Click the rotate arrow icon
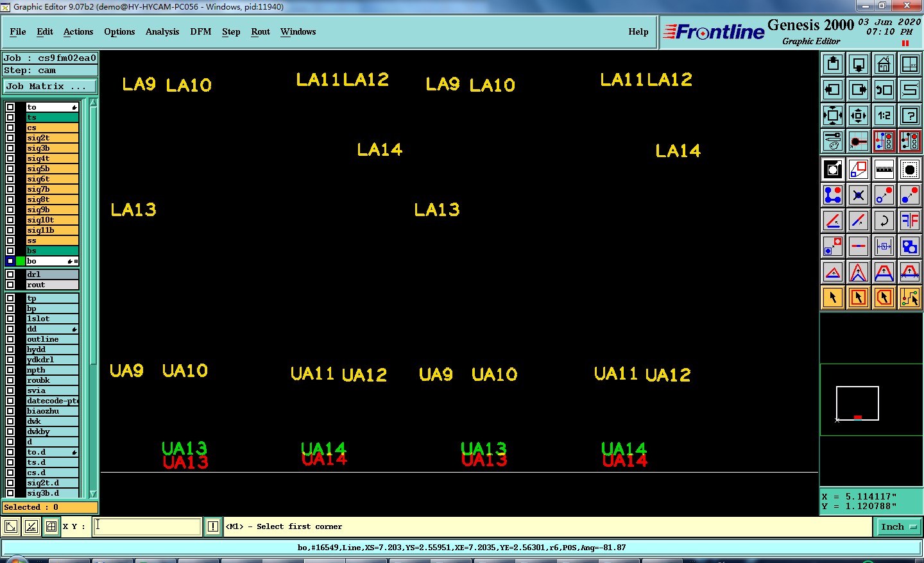The width and height of the screenshot is (924, 563). pyautogui.click(x=884, y=221)
